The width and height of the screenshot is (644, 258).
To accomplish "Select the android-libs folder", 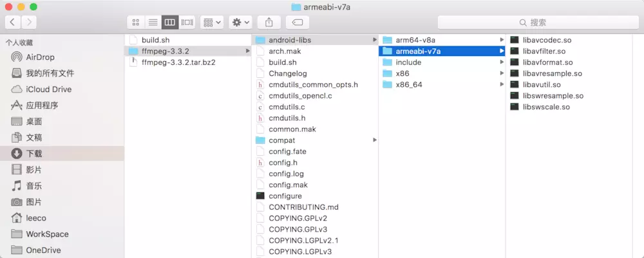I will pyautogui.click(x=315, y=40).
